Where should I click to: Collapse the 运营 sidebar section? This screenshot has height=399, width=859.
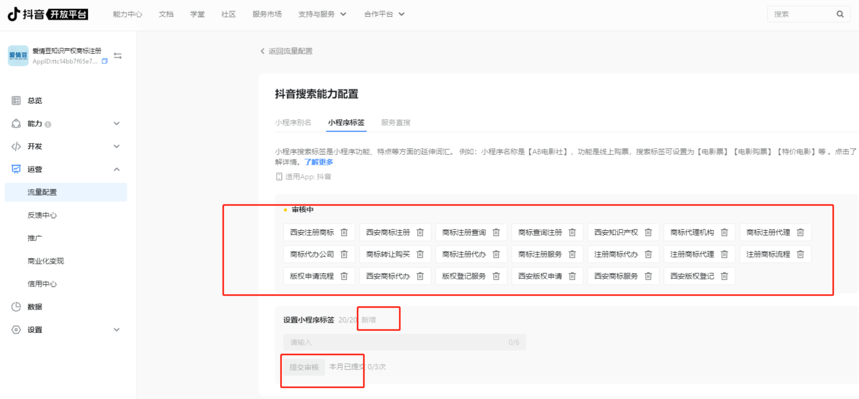pyautogui.click(x=116, y=169)
